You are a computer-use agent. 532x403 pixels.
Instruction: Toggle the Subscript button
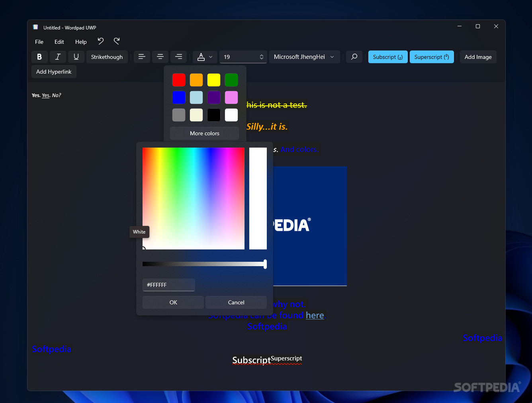coord(388,57)
